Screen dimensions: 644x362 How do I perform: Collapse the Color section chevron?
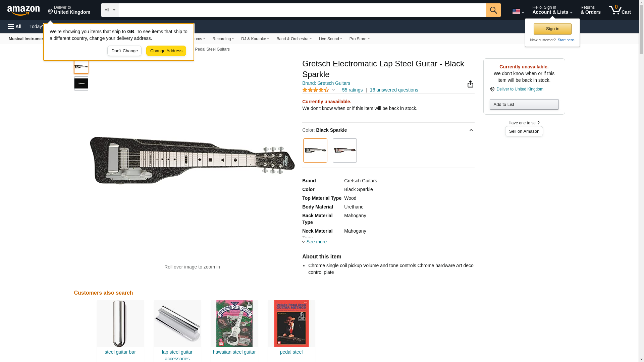click(471, 130)
